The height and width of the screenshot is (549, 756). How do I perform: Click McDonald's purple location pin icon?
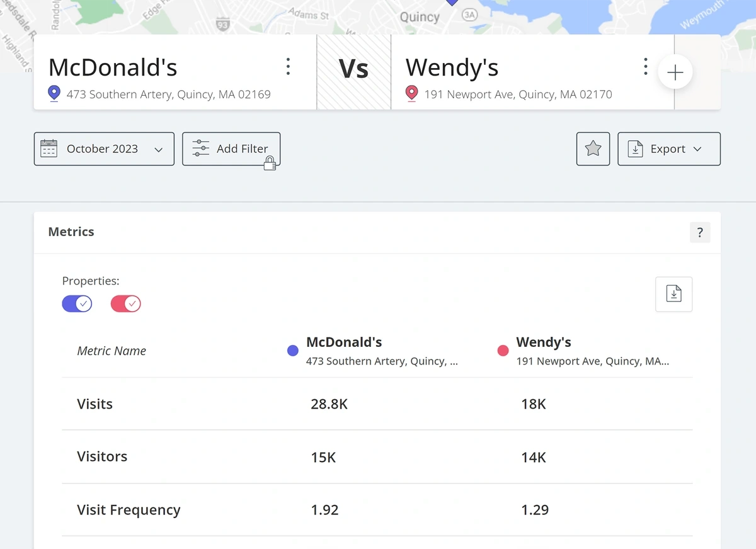click(54, 94)
